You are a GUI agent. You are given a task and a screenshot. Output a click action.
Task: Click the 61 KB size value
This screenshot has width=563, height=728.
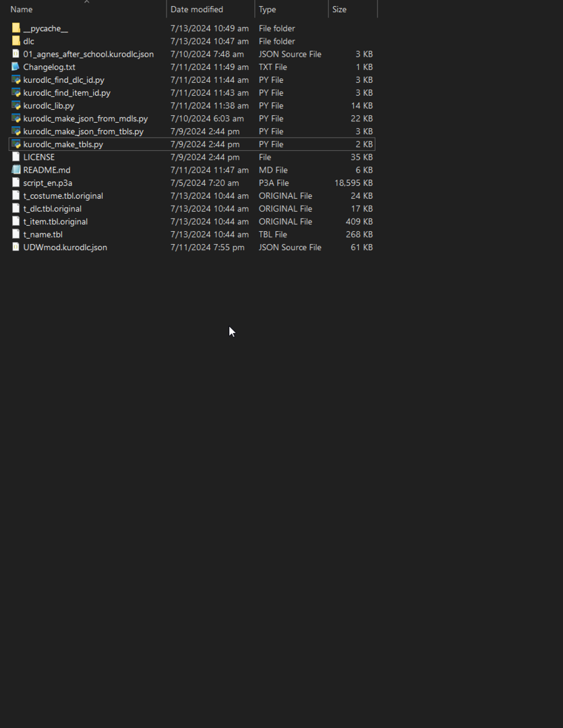point(362,247)
